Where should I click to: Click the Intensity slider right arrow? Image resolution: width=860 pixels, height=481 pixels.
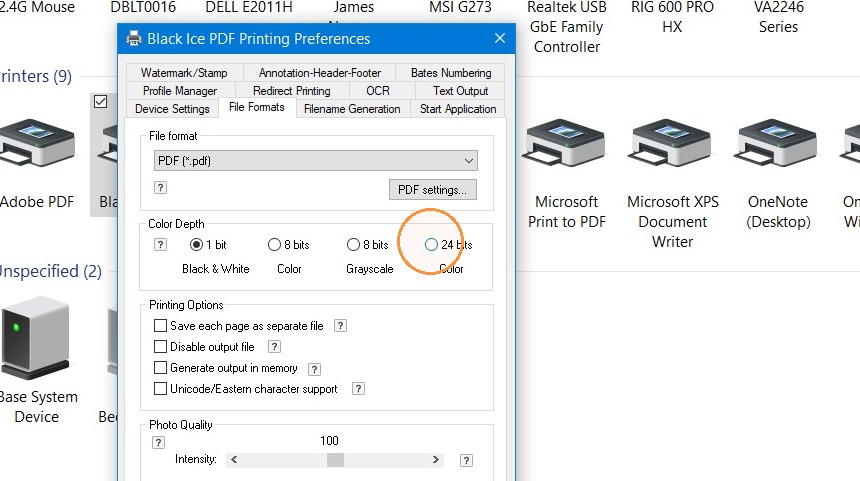[435, 460]
